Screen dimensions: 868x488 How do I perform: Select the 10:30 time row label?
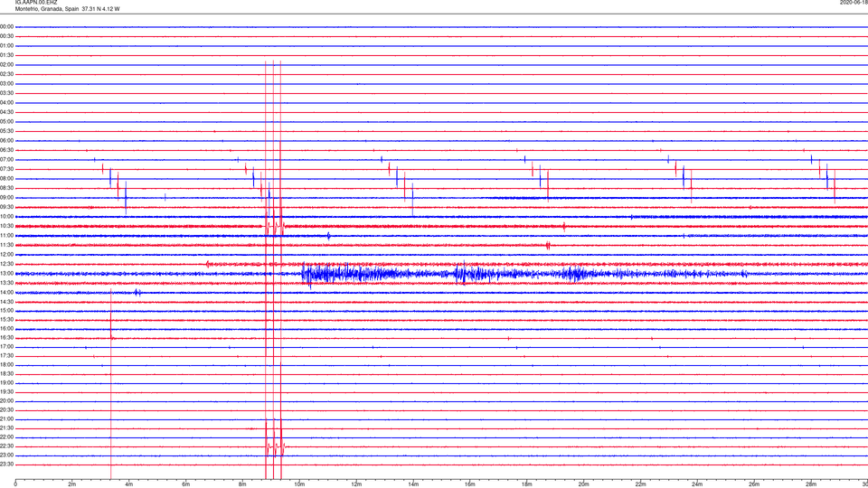click(x=7, y=226)
